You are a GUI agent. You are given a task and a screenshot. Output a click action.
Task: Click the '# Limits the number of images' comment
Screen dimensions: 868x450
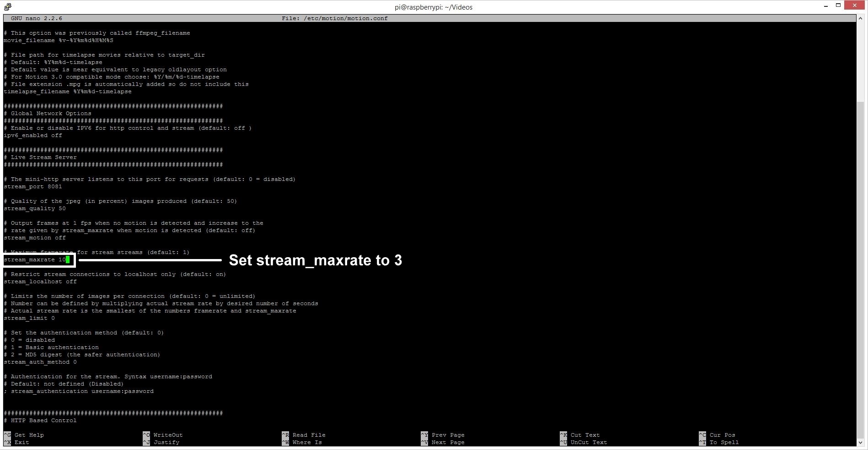click(129, 296)
